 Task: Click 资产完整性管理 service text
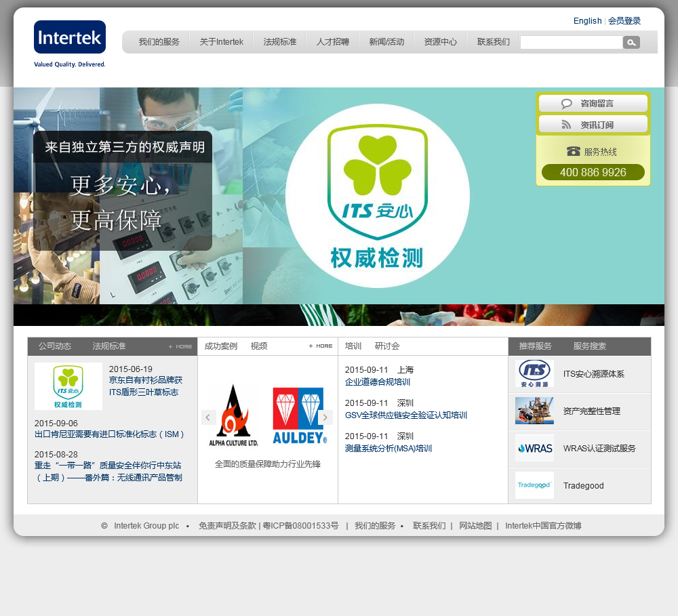click(x=591, y=411)
